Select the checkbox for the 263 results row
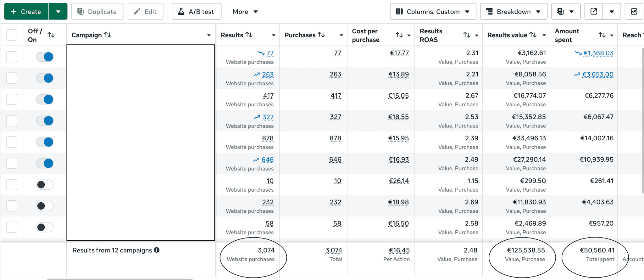This screenshot has width=644, height=280. [x=12, y=78]
